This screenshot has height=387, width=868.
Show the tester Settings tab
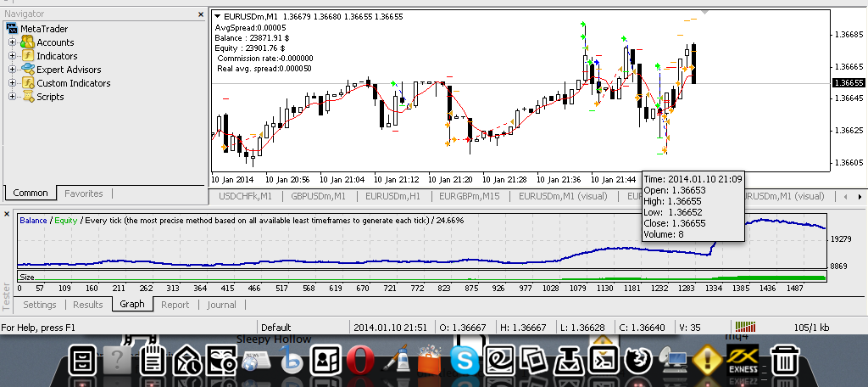click(40, 305)
